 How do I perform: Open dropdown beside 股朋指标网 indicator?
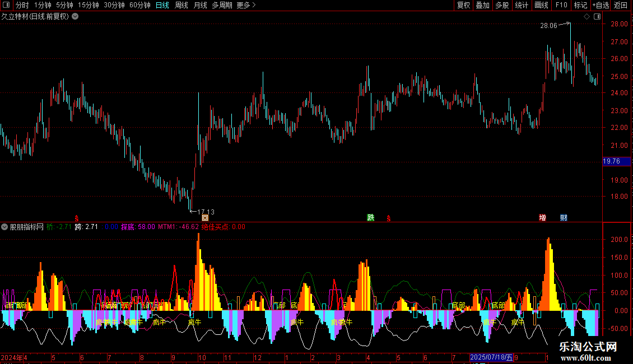[x=4, y=227]
